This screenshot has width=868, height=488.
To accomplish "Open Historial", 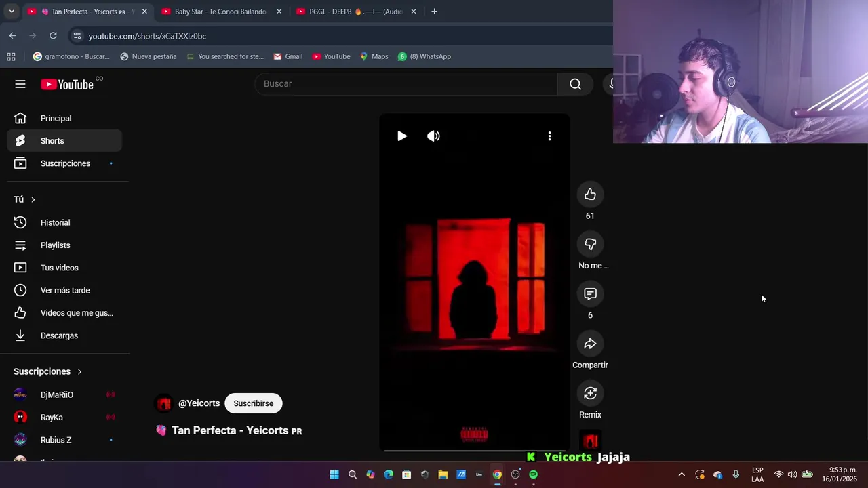I will tap(64, 222).
